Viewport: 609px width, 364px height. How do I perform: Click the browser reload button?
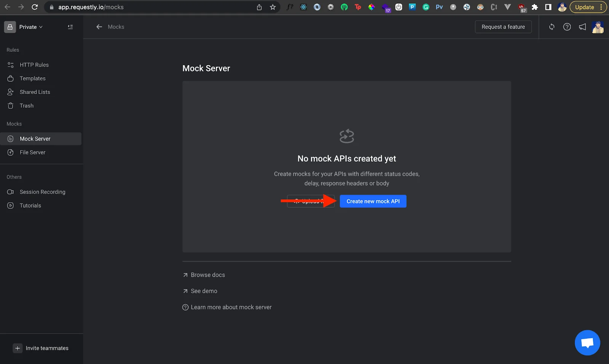tap(35, 7)
